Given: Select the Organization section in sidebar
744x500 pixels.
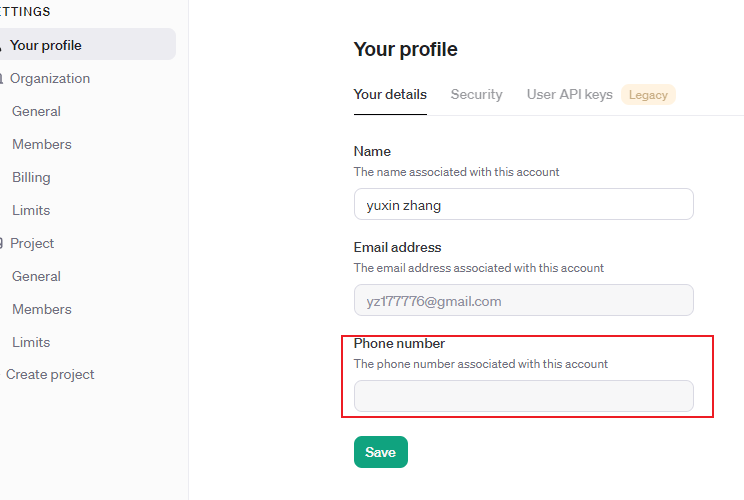Looking at the screenshot, I should (x=50, y=78).
